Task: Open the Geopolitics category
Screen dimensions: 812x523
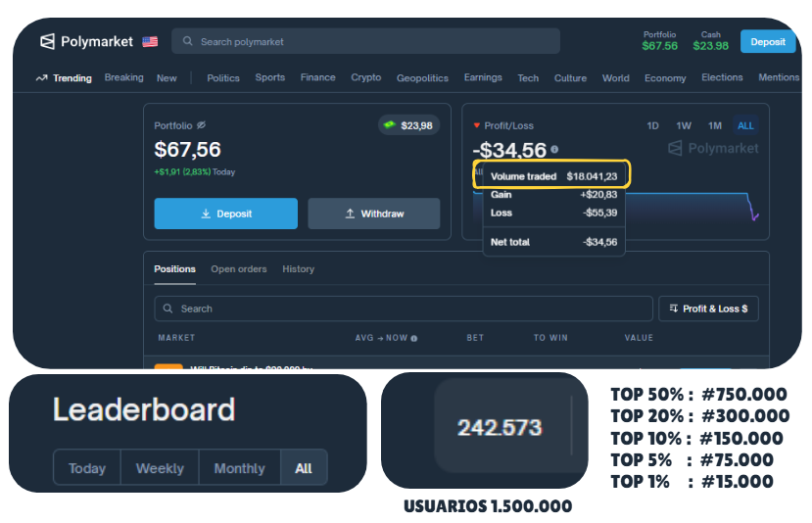Action: pyautogui.click(x=422, y=77)
